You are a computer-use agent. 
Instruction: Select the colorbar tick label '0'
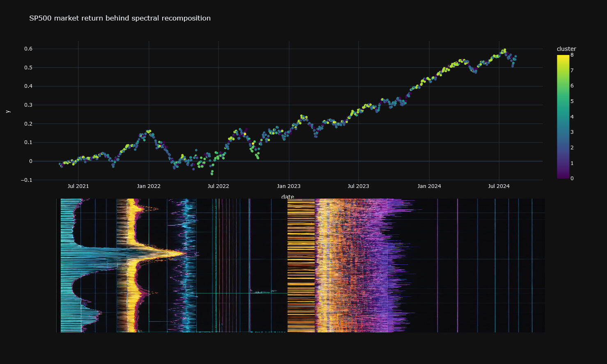571,178
